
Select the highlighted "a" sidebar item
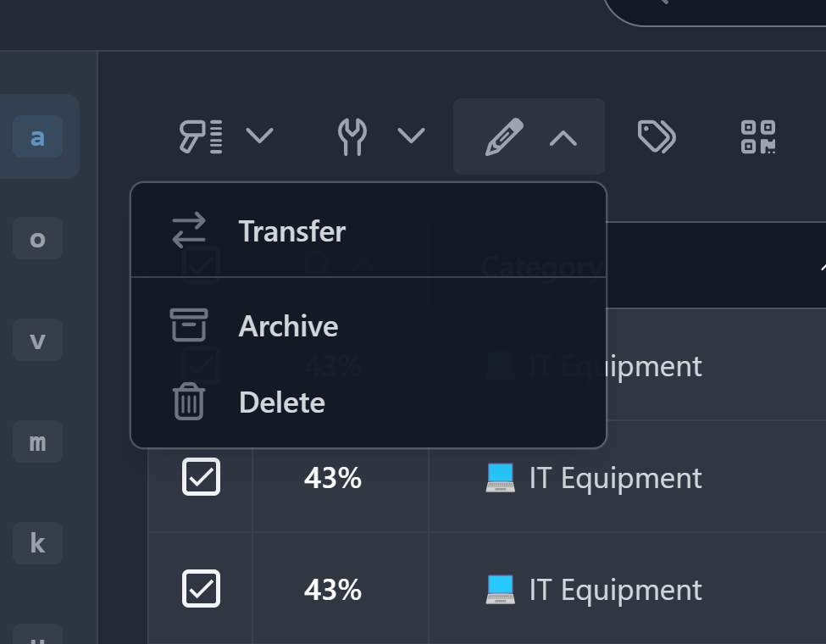coord(37,136)
